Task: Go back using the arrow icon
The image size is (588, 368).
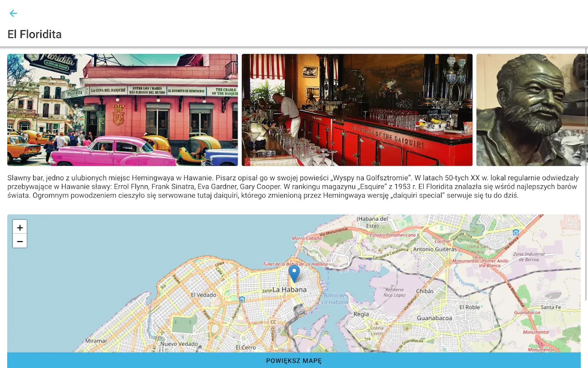Action: pyautogui.click(x=13, y=13)
